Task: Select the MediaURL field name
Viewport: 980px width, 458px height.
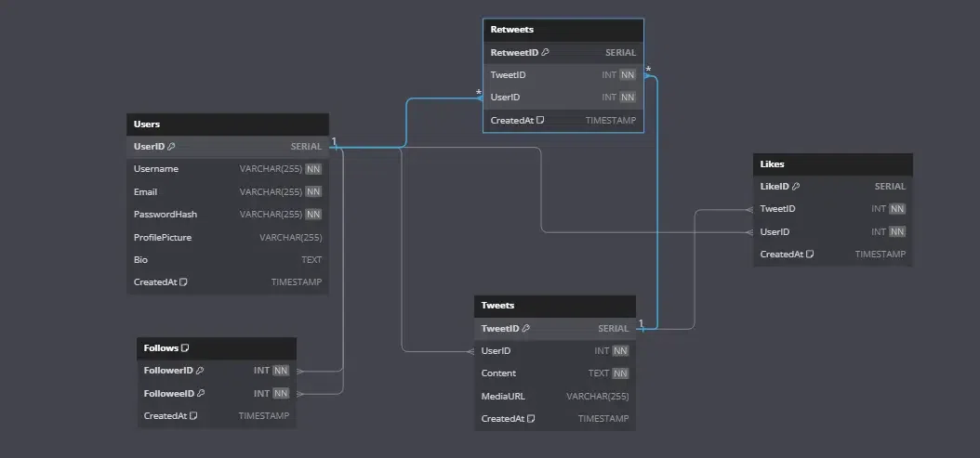Action: 503,396
